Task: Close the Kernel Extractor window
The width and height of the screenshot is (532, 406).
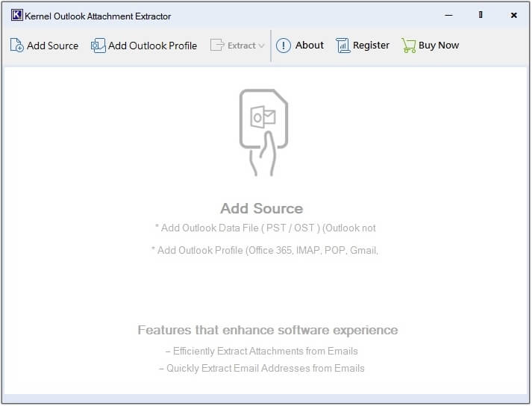Action: pyautogui.click(x=513, y=15)
